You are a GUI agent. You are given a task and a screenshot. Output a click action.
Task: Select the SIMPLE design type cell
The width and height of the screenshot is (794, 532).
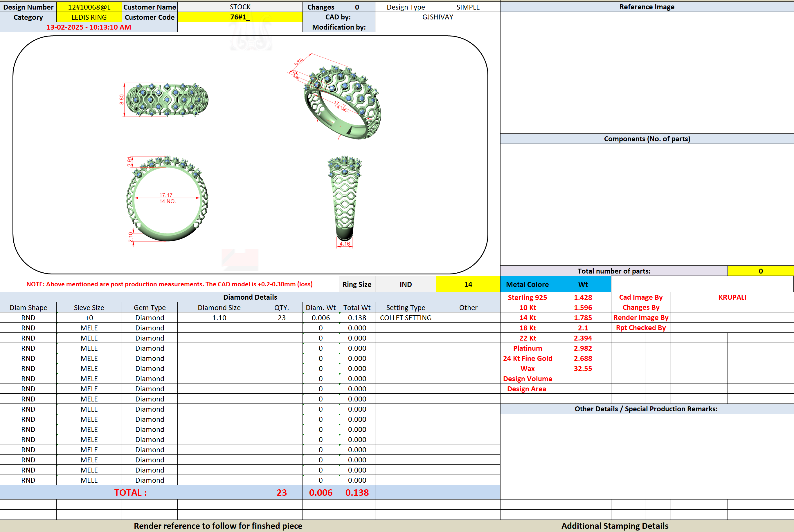click(468, 7)
